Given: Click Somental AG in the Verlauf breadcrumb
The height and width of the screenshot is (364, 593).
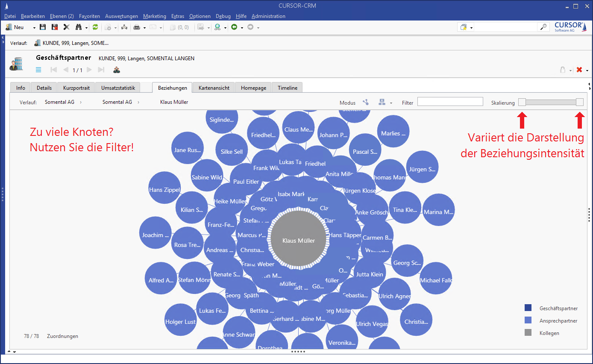Looking at the screenshot, I should (x=59, y=102).
